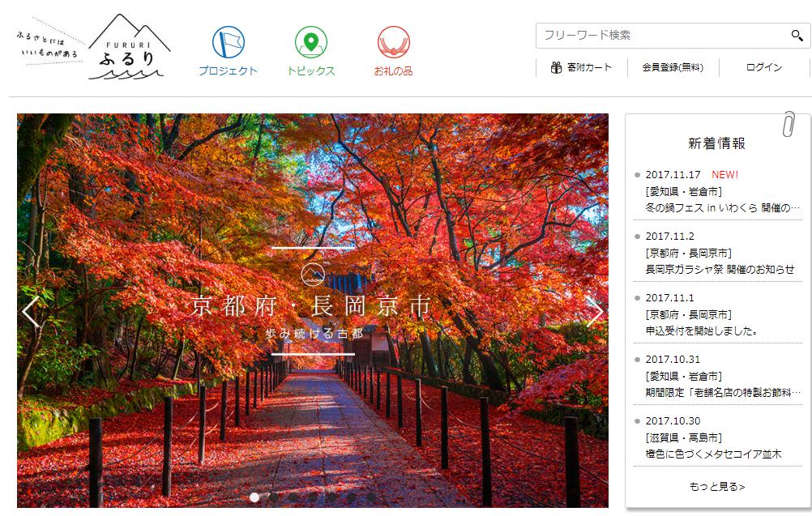This screenshot has width=812, height=516.
Task: Jump to the seventh, last carousel dot
Action: pyautogui.click(x=371, y=497)
